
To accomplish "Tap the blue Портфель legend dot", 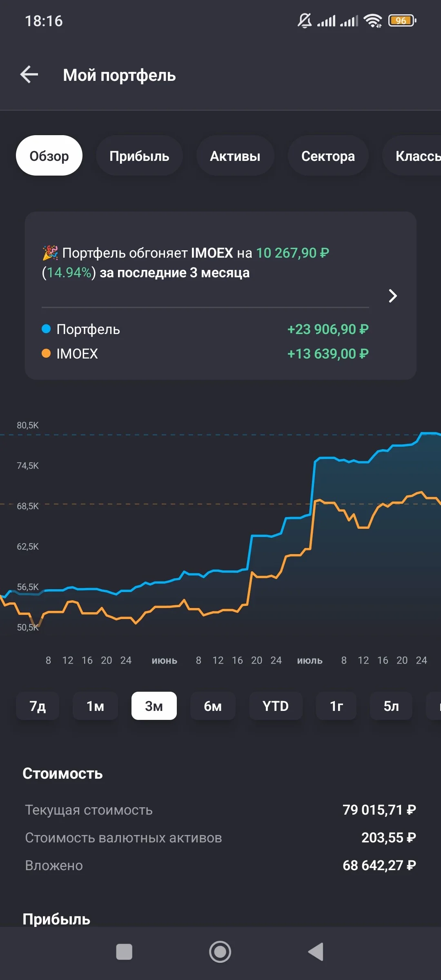I will [x=46, y=329].
